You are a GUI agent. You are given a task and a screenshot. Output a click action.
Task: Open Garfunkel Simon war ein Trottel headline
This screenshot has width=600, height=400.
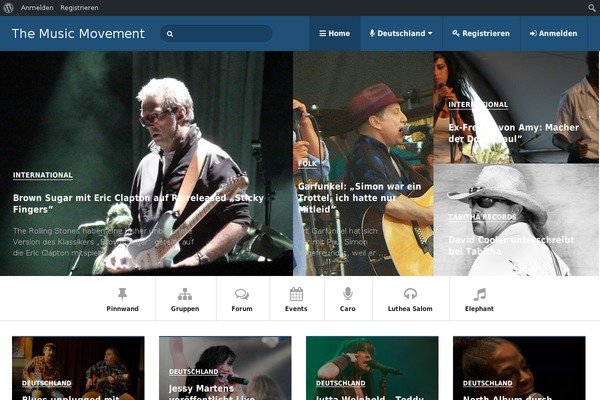359,198
